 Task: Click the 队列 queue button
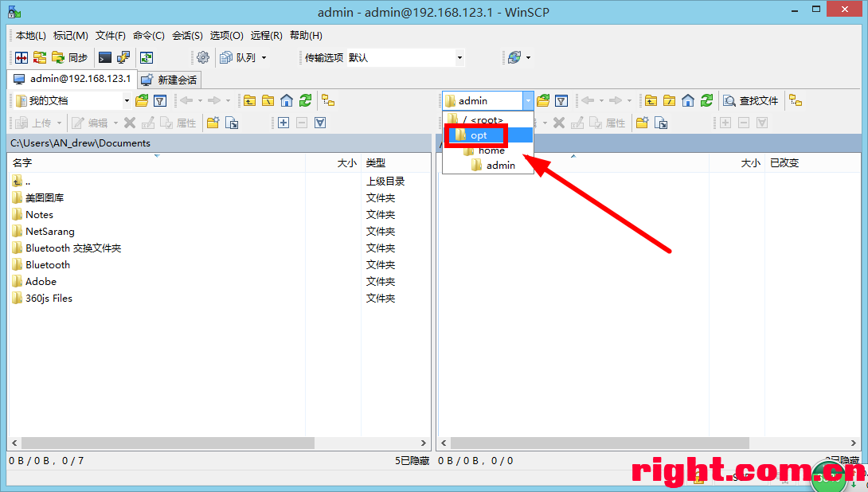(x=237, y=57)
